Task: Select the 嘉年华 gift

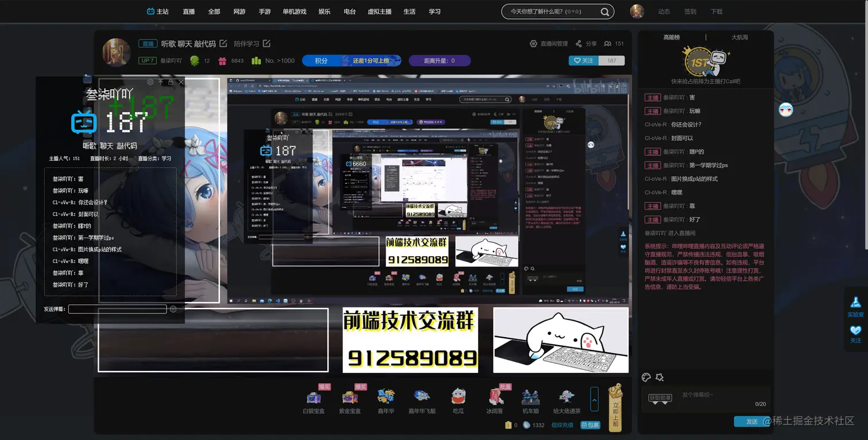Action: (386, 400)
